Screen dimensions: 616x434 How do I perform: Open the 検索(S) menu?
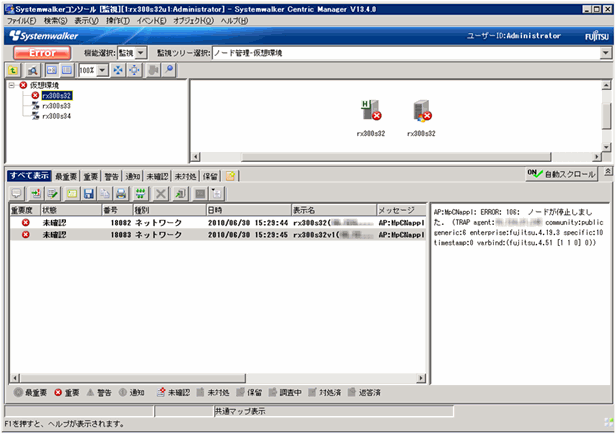55,21
